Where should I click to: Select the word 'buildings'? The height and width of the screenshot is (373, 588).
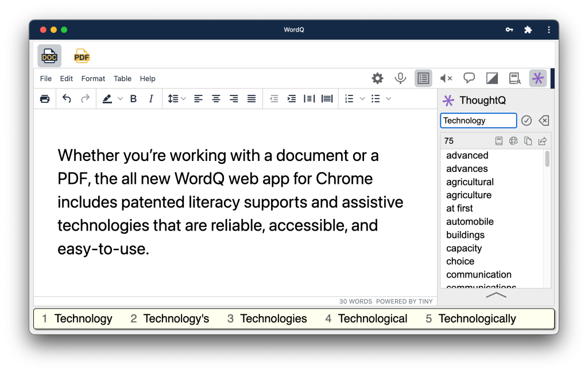[x=465, y=235]
